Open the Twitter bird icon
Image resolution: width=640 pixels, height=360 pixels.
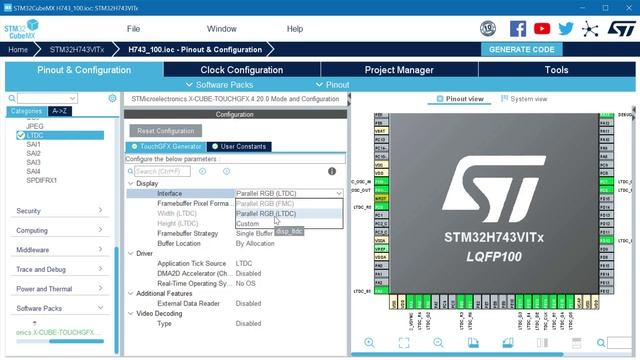coord(566,29)
